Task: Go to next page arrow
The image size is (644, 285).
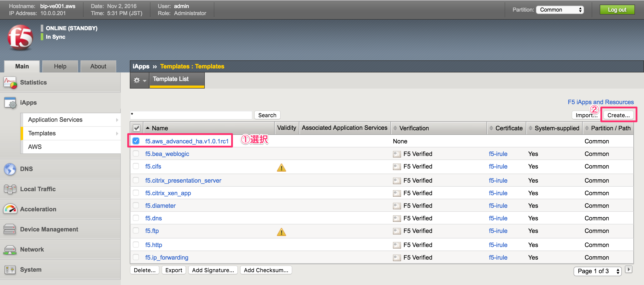Action: 629,269
